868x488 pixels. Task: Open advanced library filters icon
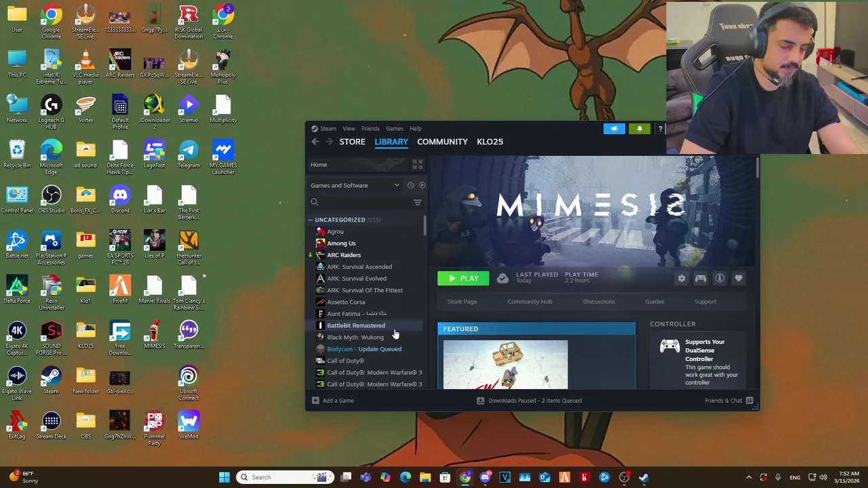pyautogui.click(x=418, y=202)
